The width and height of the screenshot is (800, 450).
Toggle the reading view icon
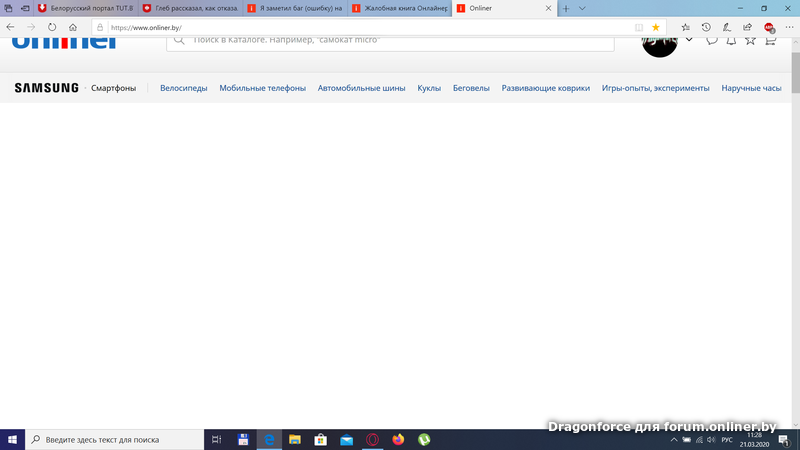pyautogui.click(x=639, y=28)
